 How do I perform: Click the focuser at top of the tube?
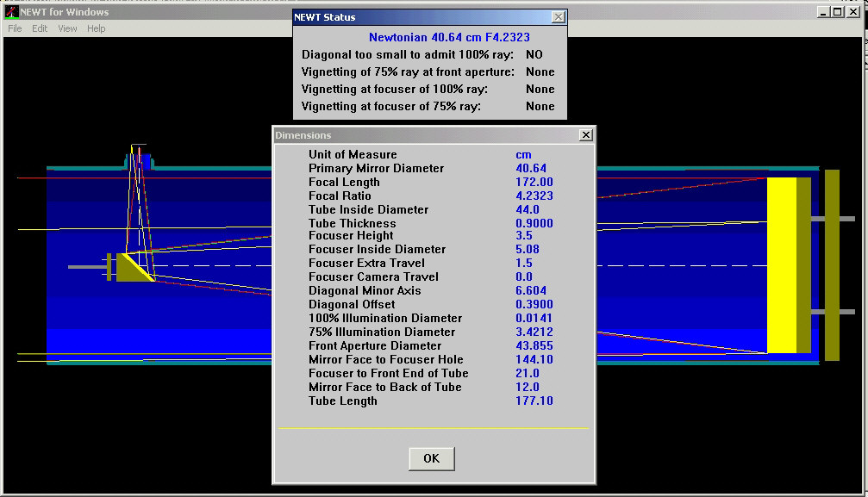point(139,160)
